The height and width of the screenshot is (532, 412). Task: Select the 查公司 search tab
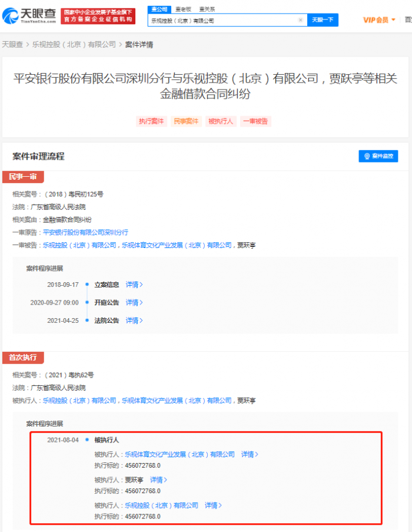160,9
